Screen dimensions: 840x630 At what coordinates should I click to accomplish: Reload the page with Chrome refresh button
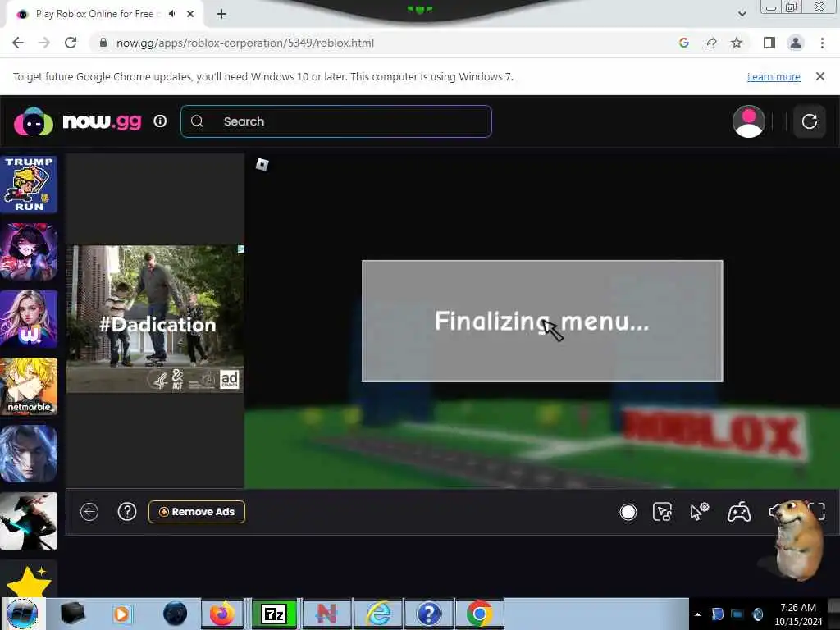coord(71,43)
